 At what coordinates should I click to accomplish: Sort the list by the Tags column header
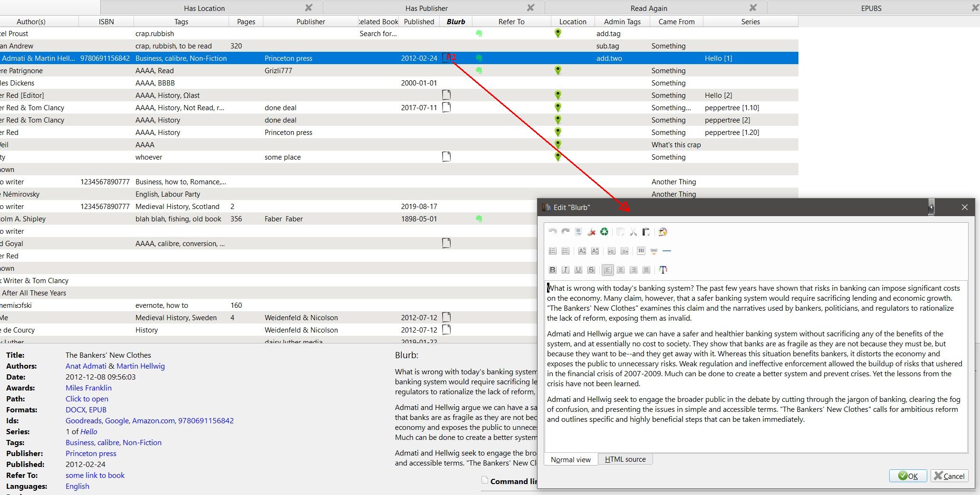pos(181,21)
